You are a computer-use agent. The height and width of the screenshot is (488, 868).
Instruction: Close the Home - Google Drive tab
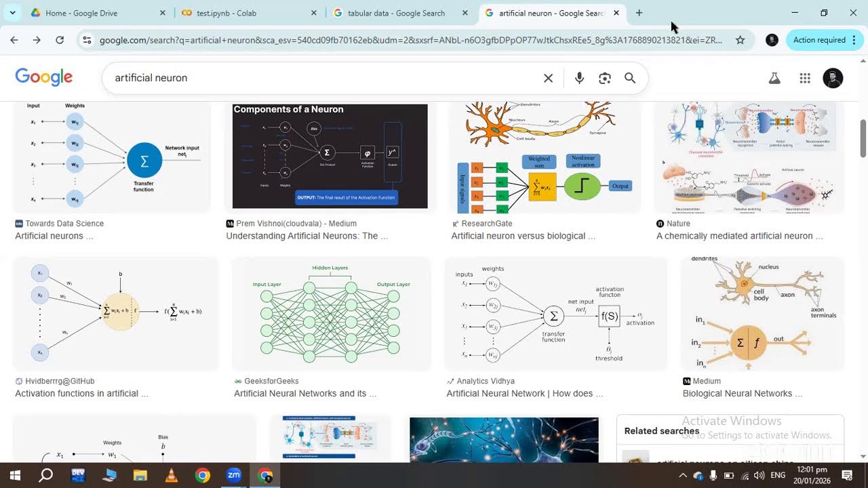click(163, 13)
